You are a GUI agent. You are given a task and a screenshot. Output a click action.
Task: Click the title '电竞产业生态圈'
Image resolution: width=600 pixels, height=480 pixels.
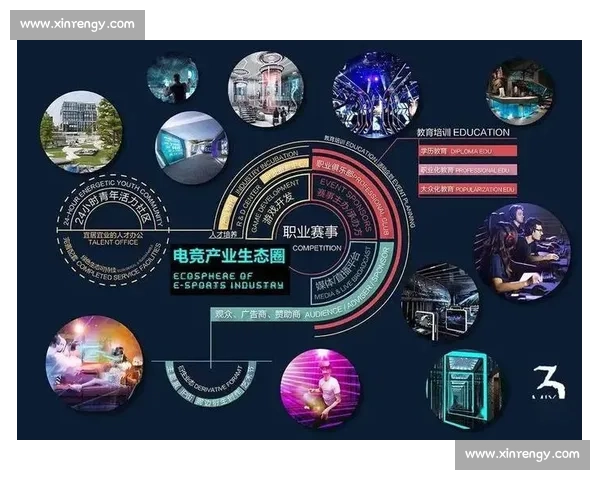click(229, 256)
